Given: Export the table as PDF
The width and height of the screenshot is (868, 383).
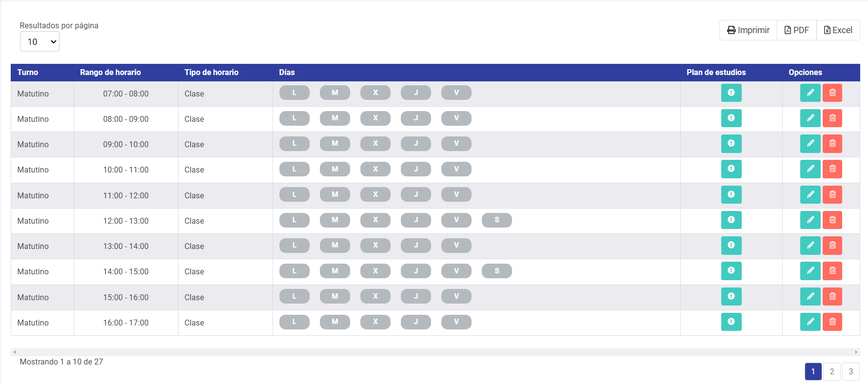Looking at the screenshot, I should [x=797, y=30].
